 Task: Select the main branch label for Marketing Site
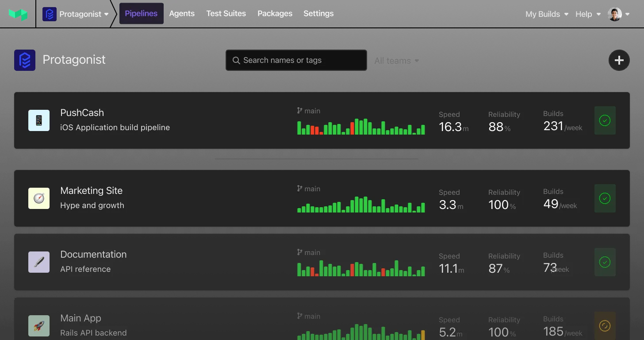(309, 189)
